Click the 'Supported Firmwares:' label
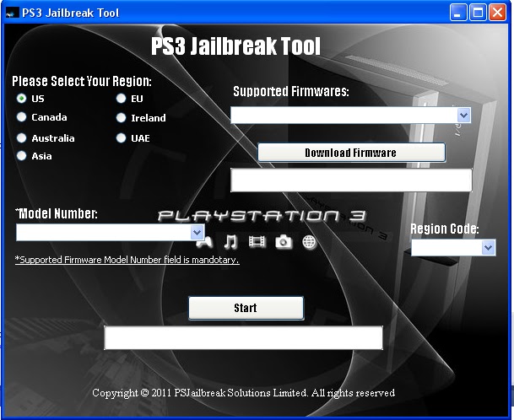514x420 pixels. point(291,91)
